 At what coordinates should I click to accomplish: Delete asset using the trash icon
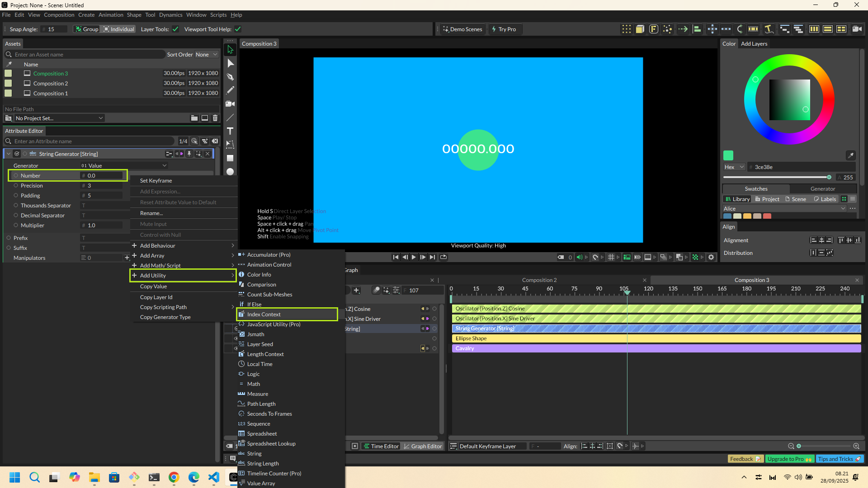pyautogui.click(x=215, y=118)
